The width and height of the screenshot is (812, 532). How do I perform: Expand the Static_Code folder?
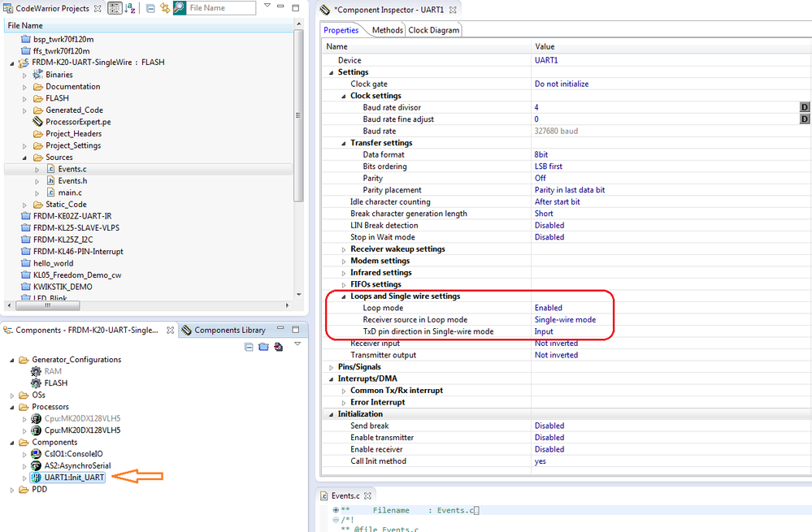[24, 205]
